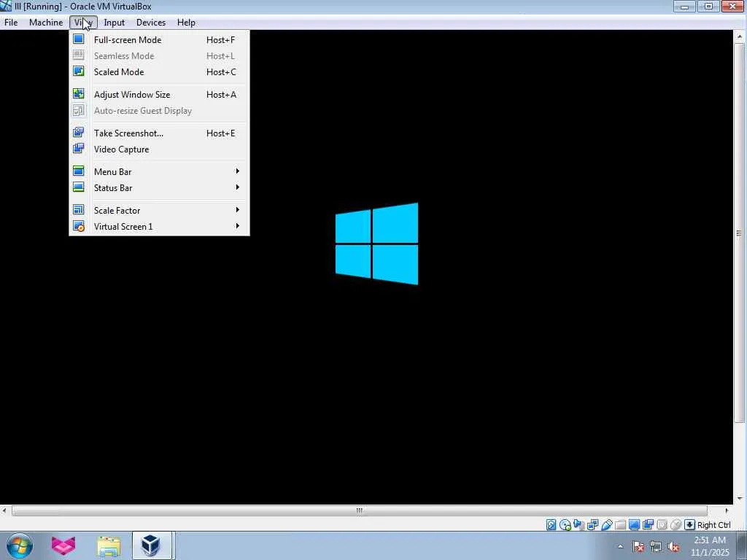Image resolution: width=747 pixels, height=560 pixels.
Task: Open the Machine menu
Action: click(46, 23)
